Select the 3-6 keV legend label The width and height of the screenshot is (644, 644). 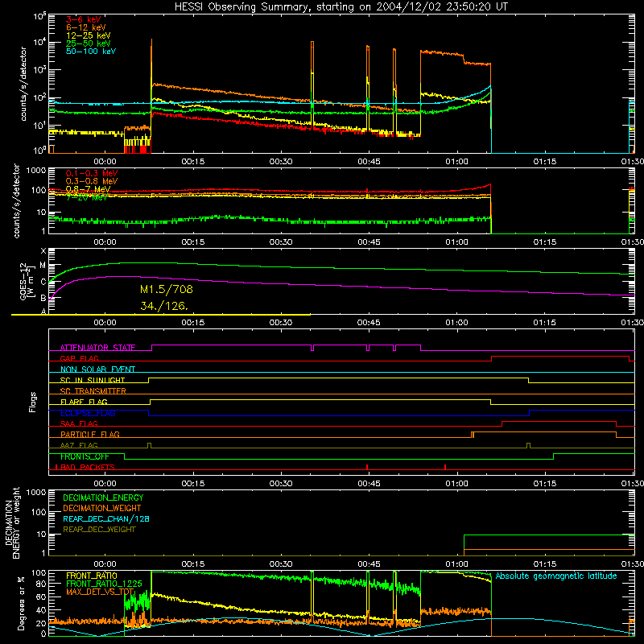point(84,19)
